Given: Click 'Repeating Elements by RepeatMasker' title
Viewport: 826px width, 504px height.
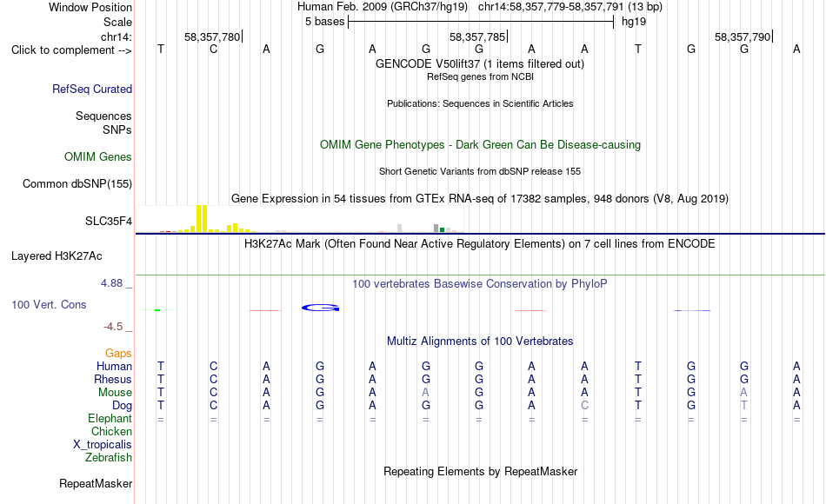Looking at the screenshot, I should point(481,471).
